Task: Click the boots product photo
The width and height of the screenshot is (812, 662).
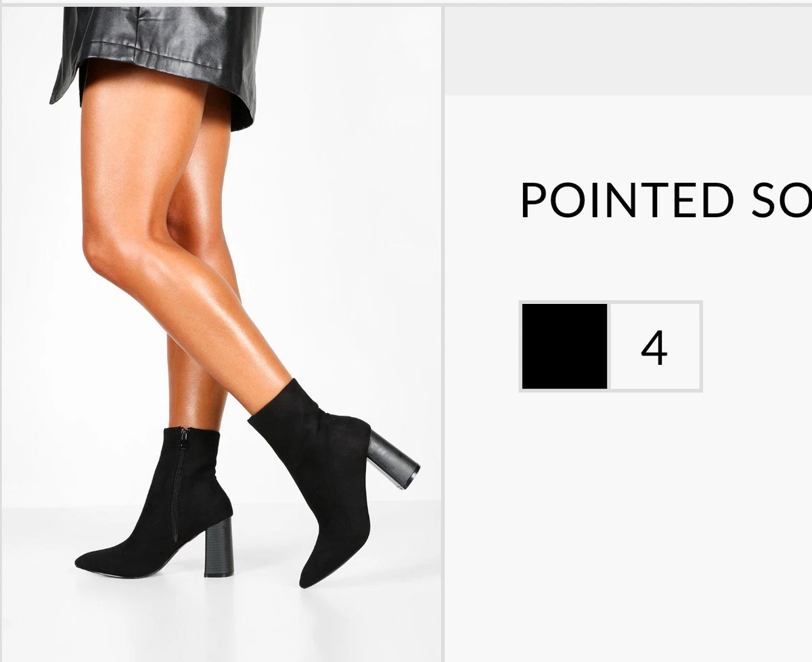Action: [x=221, y=334]
